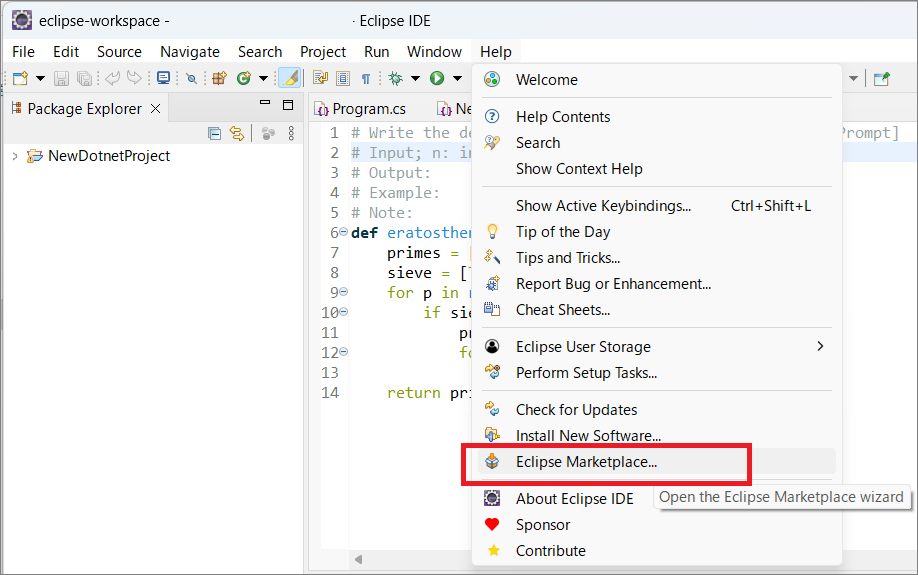Close the Package Explorer view

(x=154, y=109)
